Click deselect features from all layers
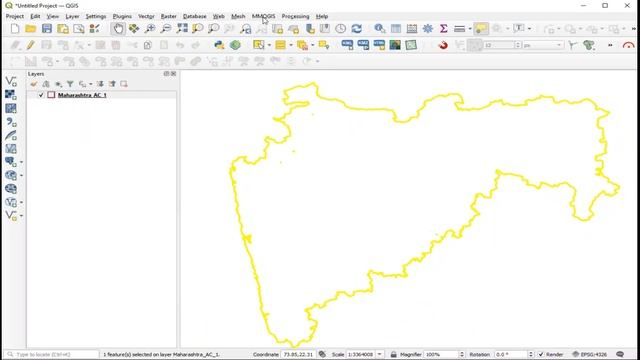 [302, 45]
